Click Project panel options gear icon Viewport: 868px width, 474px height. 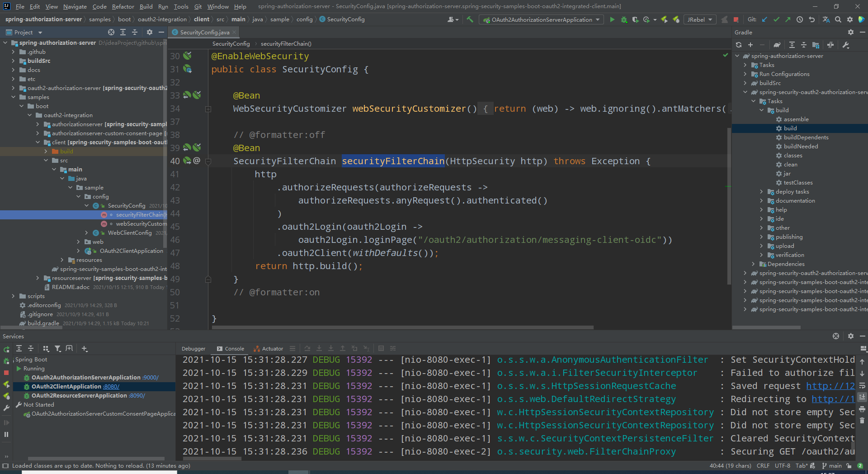[x=150, y=32]
